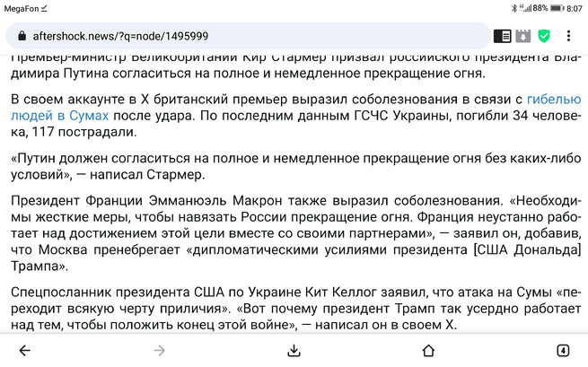Tap the aftershock.news address field
Viewport: 588px width, 367px height.
[248, 36]
